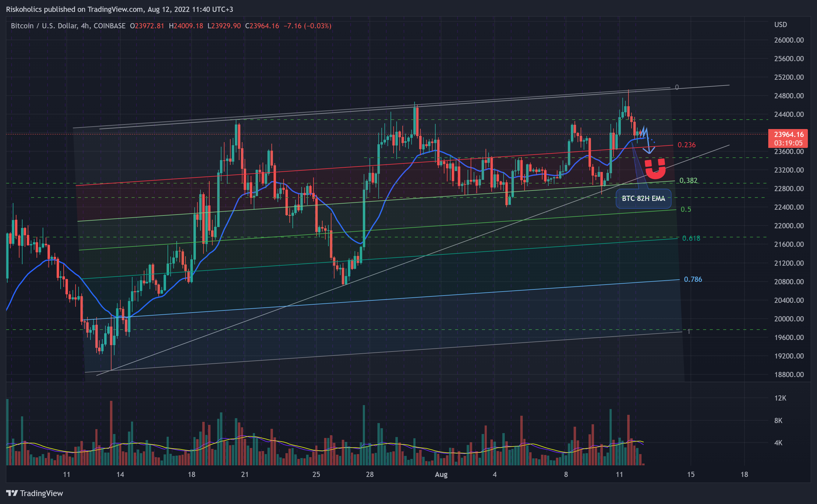817x504 pixels.
Task: Click the 28 date label on time axis
Action: (370, 474)
